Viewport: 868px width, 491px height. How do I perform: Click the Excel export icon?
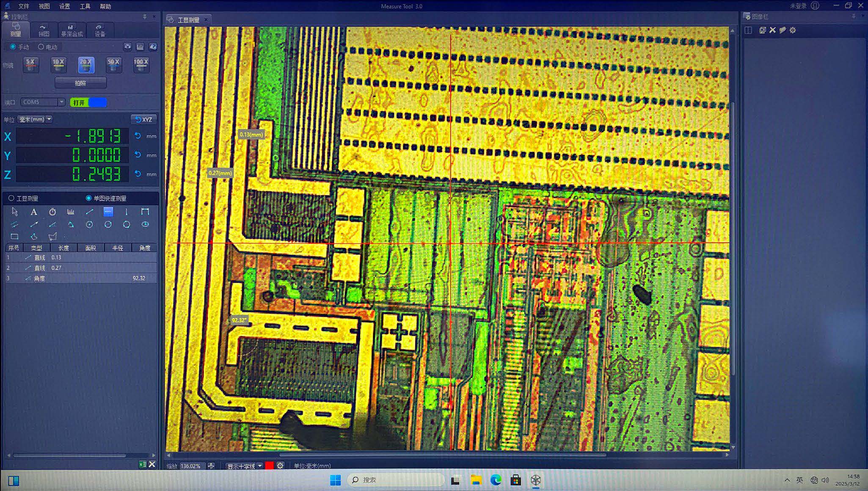[143, 464]
